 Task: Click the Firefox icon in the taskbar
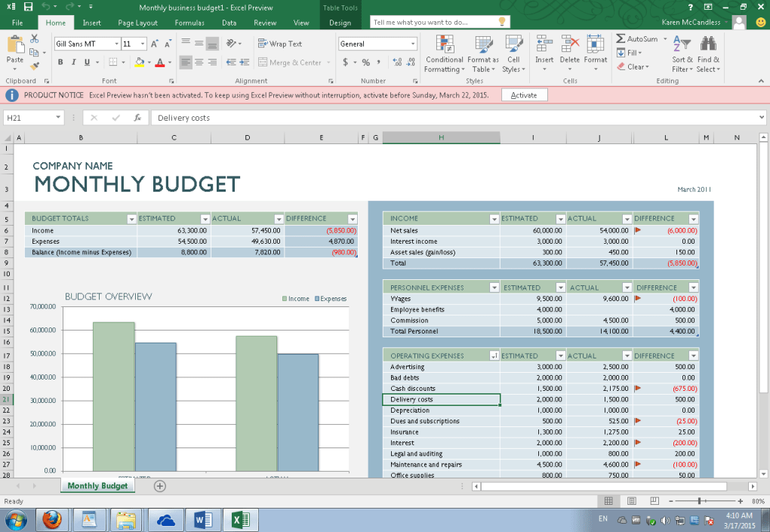click(x=51, y=519)
